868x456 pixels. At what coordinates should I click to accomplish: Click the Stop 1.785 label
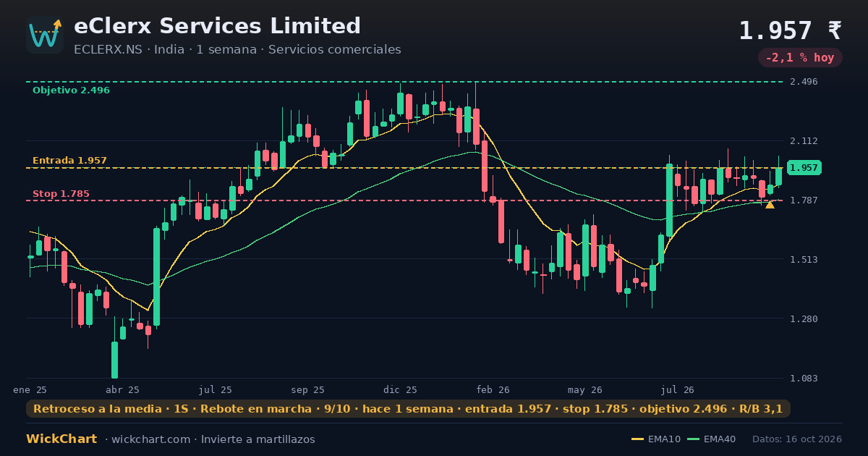click(x=61, y=194)
